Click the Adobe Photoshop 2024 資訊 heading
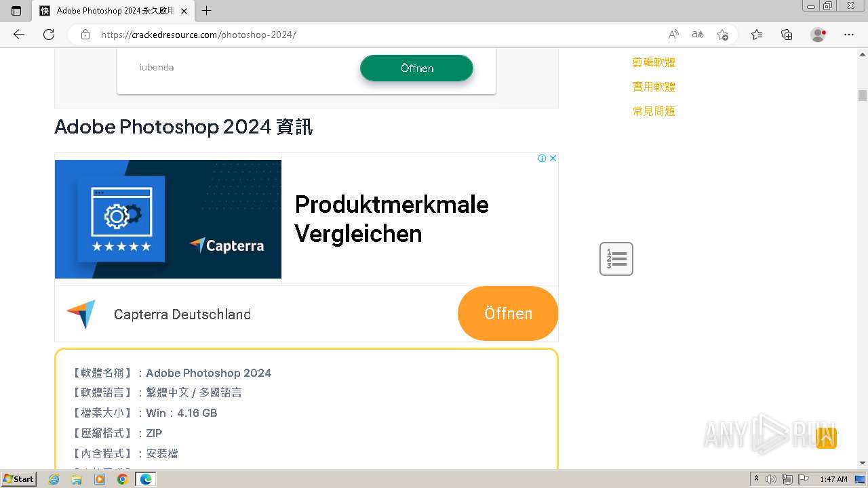The width and height of the screenshot is (868, 488). (x=184, y=127)
